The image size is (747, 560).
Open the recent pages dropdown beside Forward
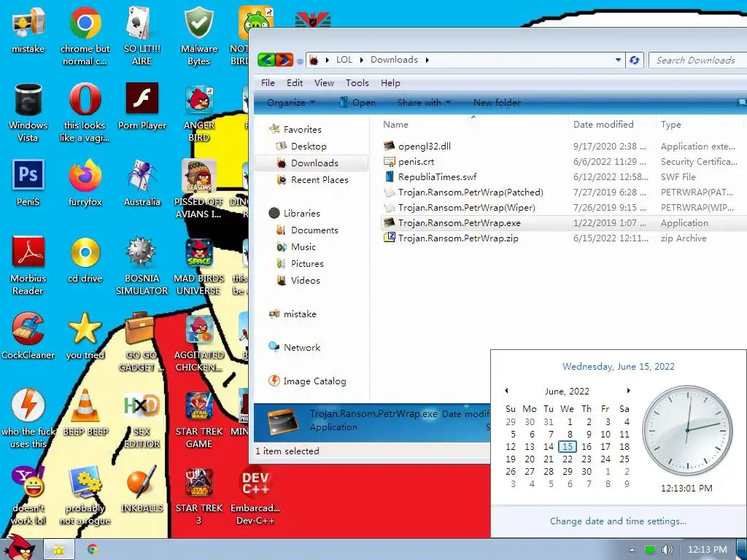point(300,61)
